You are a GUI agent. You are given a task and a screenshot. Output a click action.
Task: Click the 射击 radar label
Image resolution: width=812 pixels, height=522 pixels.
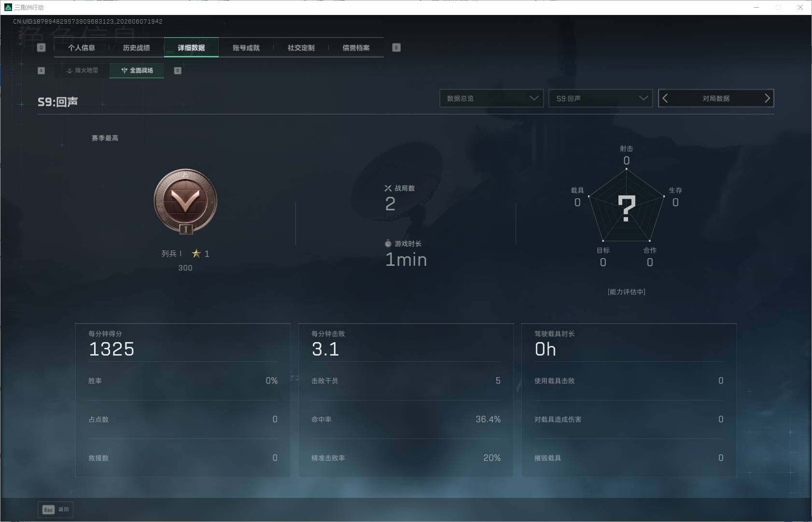[x=626, y=149]
